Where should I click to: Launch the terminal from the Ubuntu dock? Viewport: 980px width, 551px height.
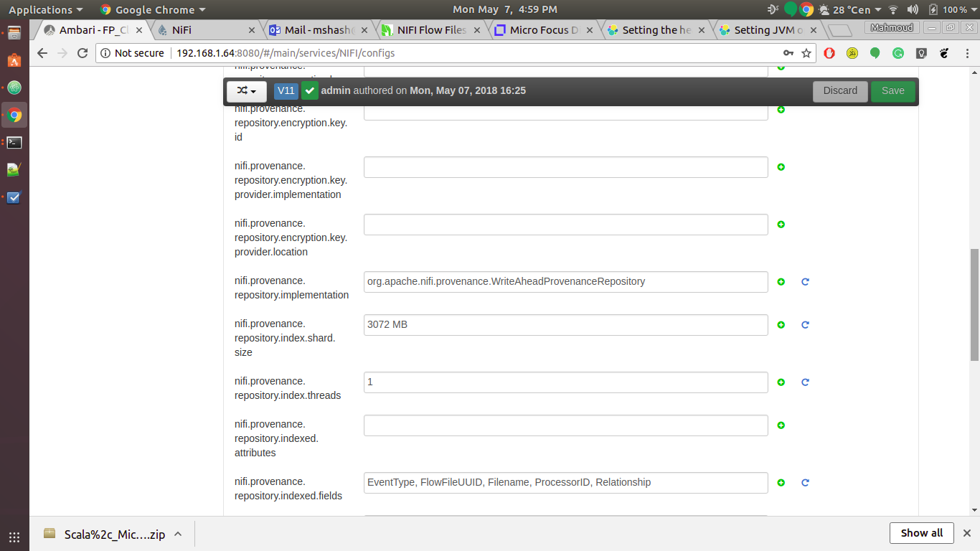14,143
